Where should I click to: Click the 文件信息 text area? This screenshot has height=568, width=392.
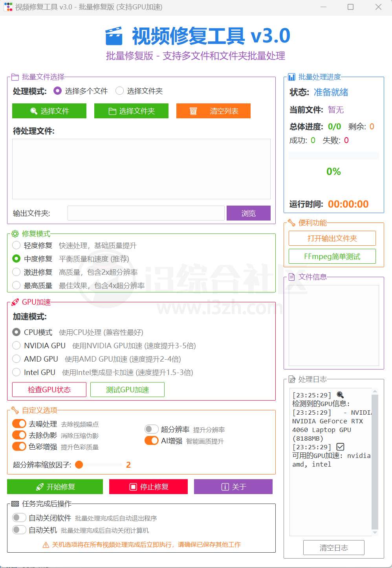[x=334, y=325]
